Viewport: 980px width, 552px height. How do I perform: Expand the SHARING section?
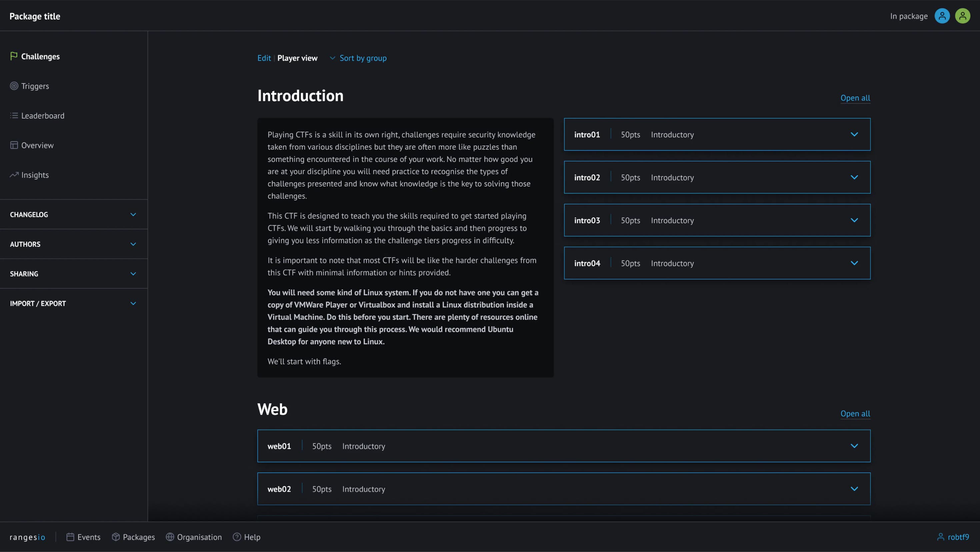(133, 274)
